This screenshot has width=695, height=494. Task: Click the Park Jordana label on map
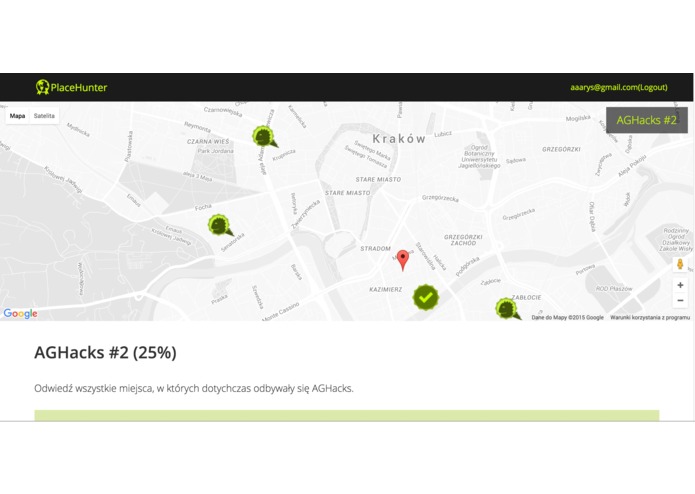point(215,151)
